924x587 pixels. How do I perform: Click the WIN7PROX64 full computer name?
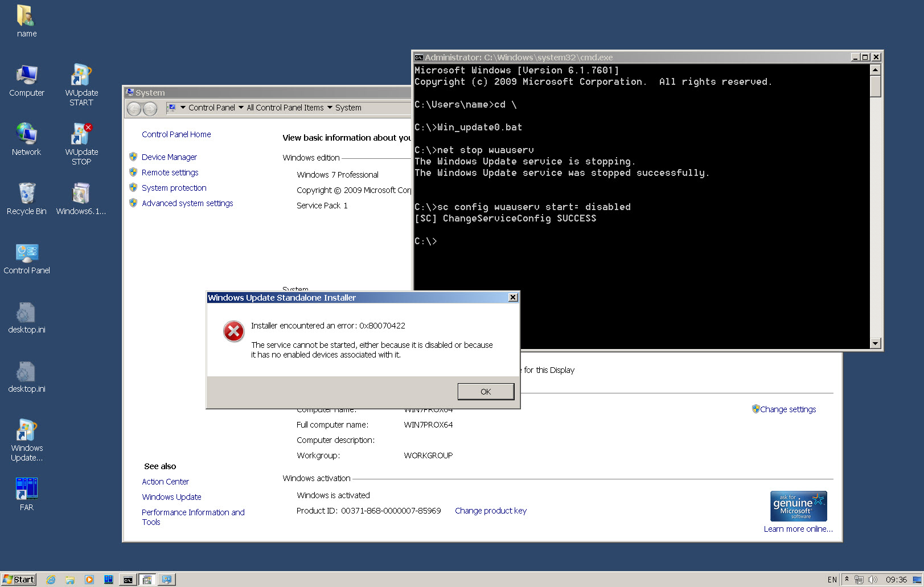[x=428, y=425]
